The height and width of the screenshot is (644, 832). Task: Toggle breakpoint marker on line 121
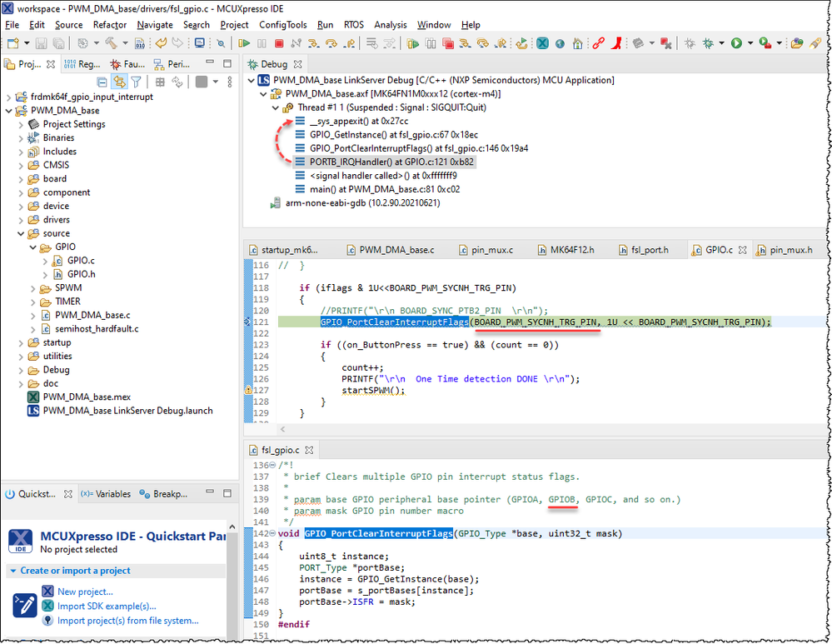pos(248,322)
